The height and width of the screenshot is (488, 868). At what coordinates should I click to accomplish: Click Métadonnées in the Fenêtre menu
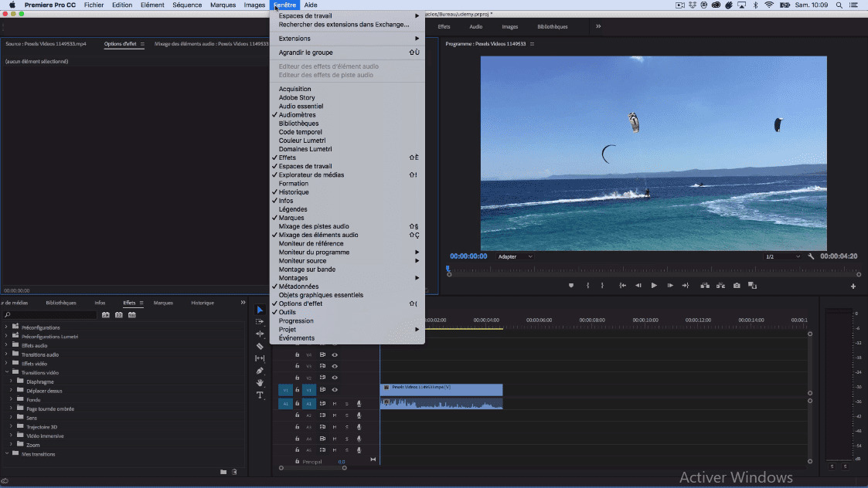click(x=298, y=286)
